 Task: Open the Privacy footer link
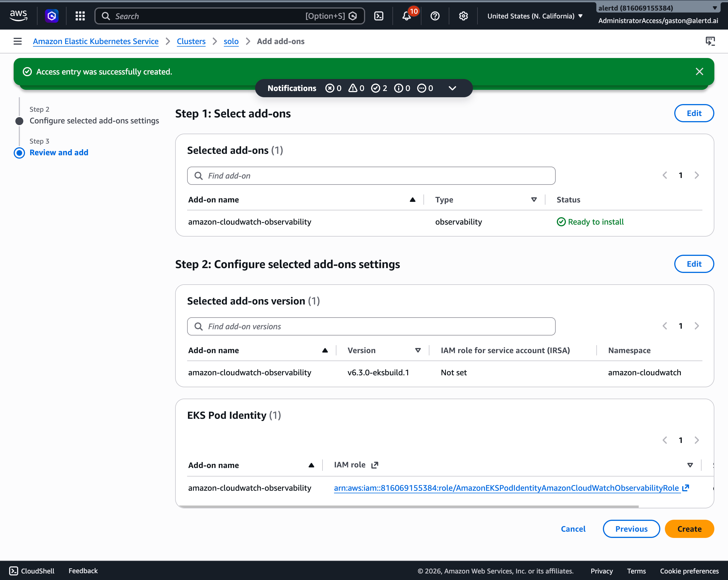coord(601,571)
